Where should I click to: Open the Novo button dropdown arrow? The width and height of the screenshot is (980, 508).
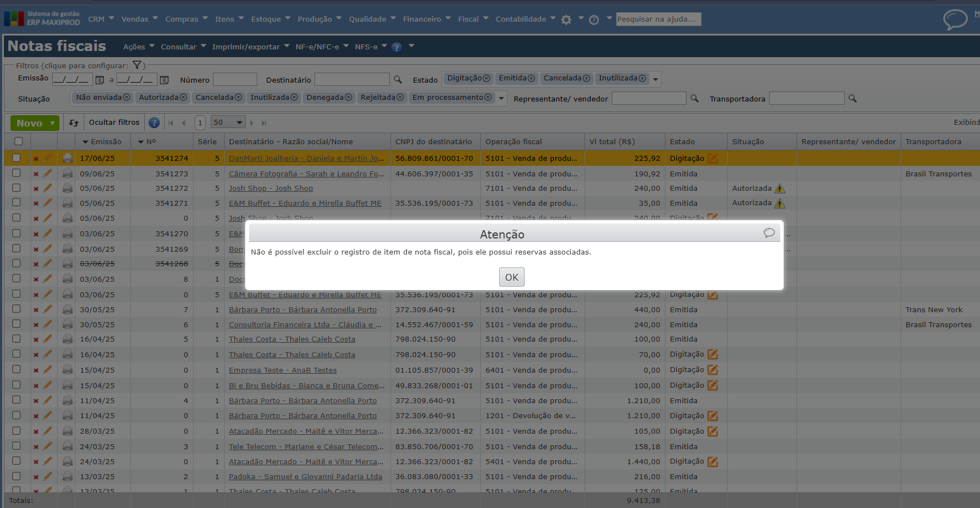click(x=53, y=123)
